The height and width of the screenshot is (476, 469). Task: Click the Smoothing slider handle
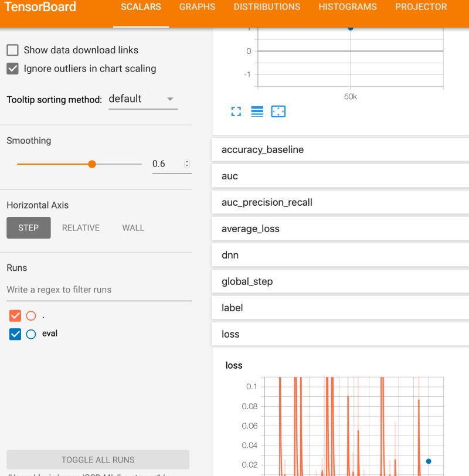pyautogui.click(x=92, y=164)
